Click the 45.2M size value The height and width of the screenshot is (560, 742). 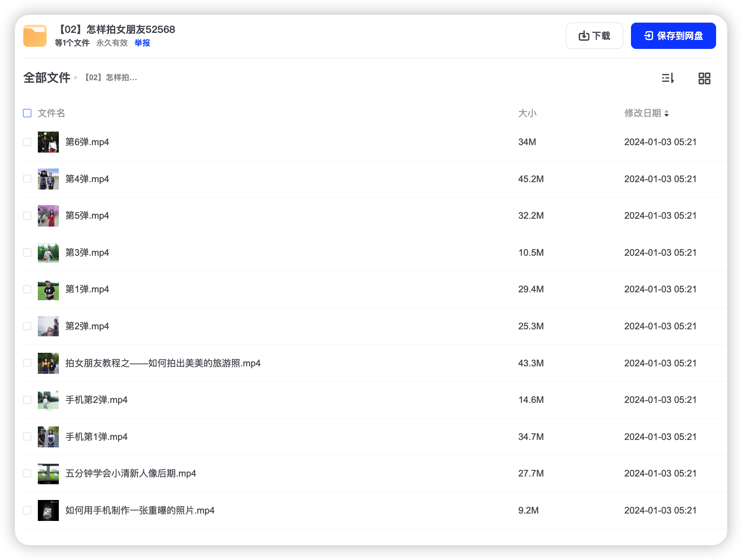(x=531, y=179)
